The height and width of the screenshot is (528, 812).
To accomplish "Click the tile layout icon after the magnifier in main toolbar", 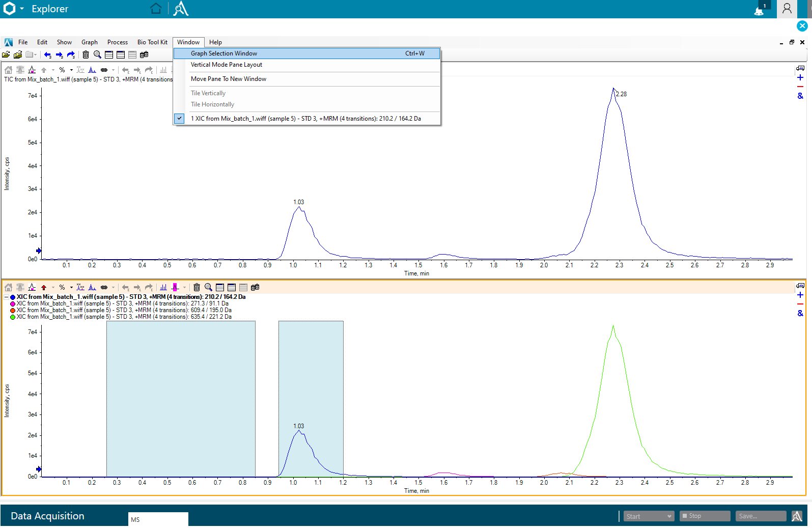I will point(109,54).
